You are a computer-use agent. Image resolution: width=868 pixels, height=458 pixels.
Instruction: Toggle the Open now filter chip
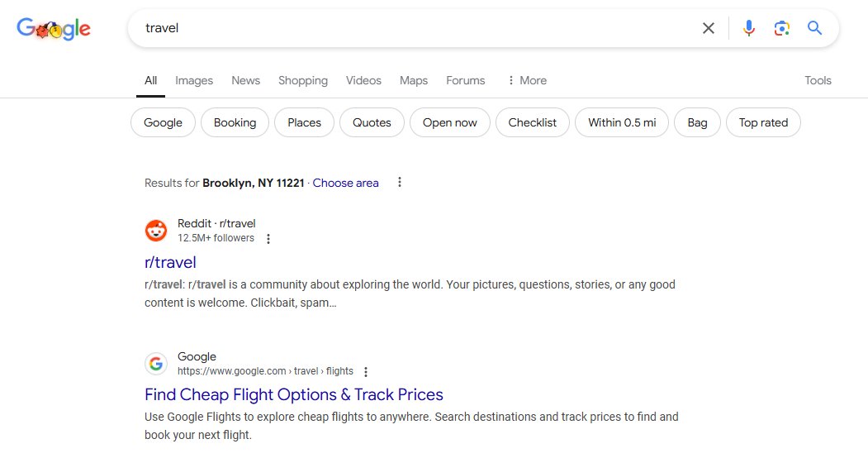coord(449,122)
